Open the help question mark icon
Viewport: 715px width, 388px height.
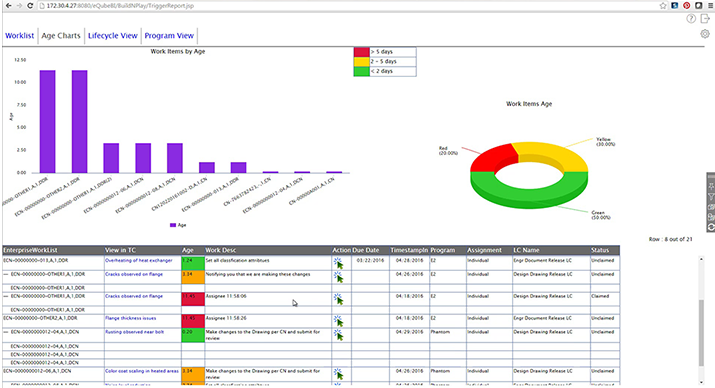pyautogui.click(x=691, y=19)
